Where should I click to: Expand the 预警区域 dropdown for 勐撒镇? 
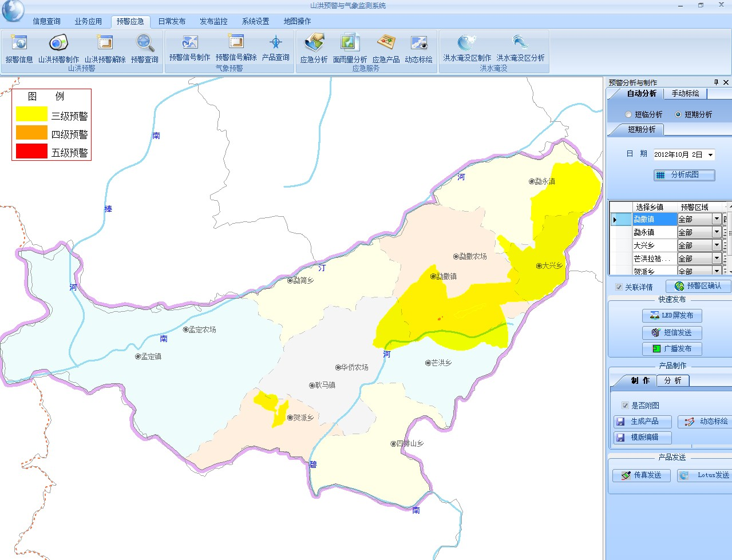click(716, 219)
